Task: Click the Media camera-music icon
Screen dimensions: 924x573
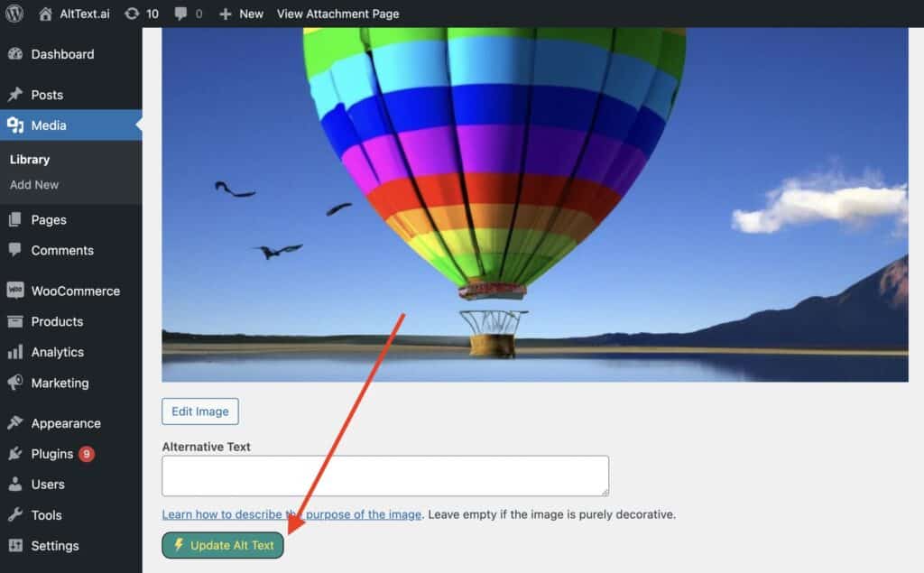Action: point(15,125)
